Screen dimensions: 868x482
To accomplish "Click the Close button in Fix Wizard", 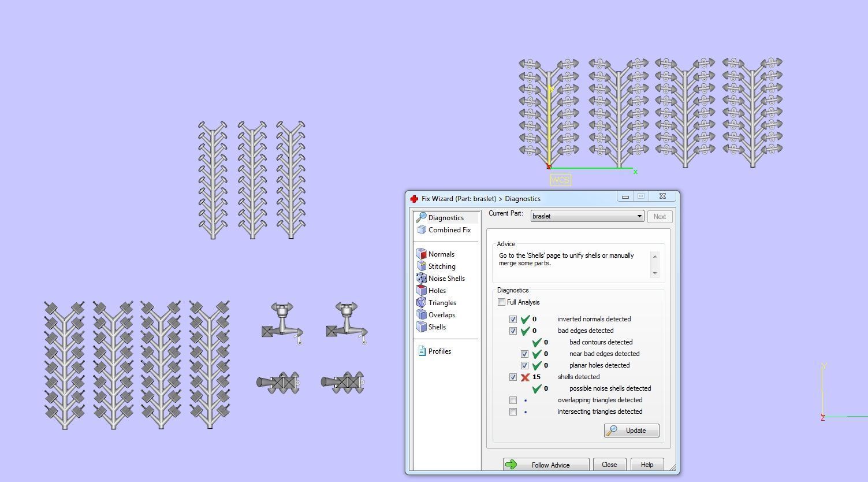I will 609,465.
